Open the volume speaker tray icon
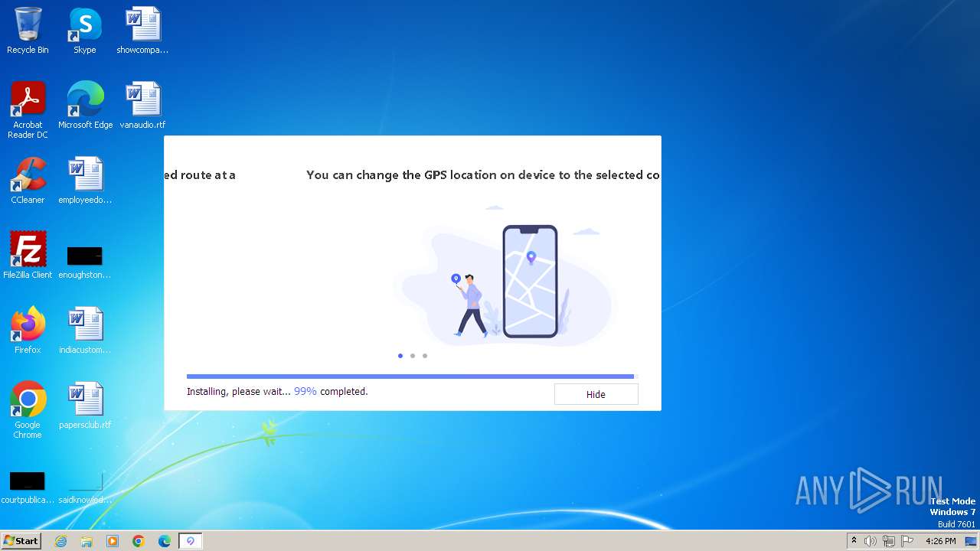 [x=871, y=541]
